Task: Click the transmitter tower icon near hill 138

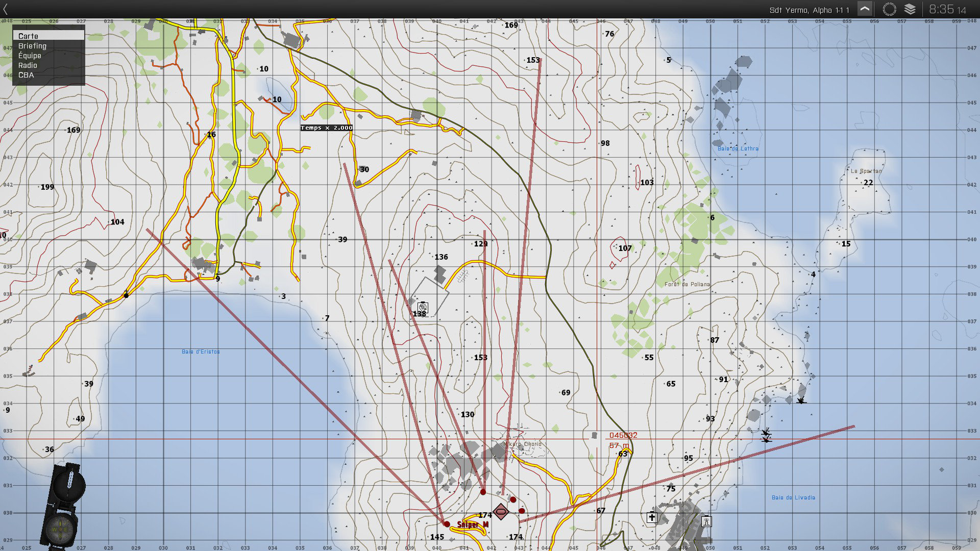Action: coord(422,307)
